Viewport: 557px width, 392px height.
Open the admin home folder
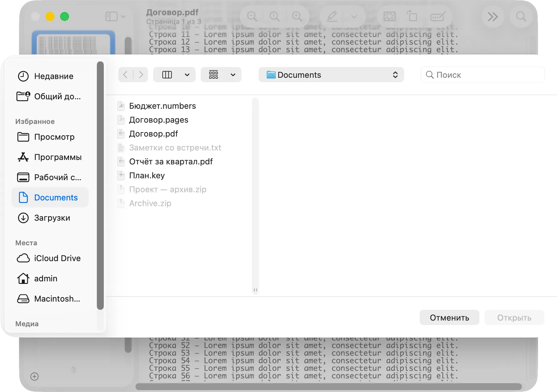point(50,279)
